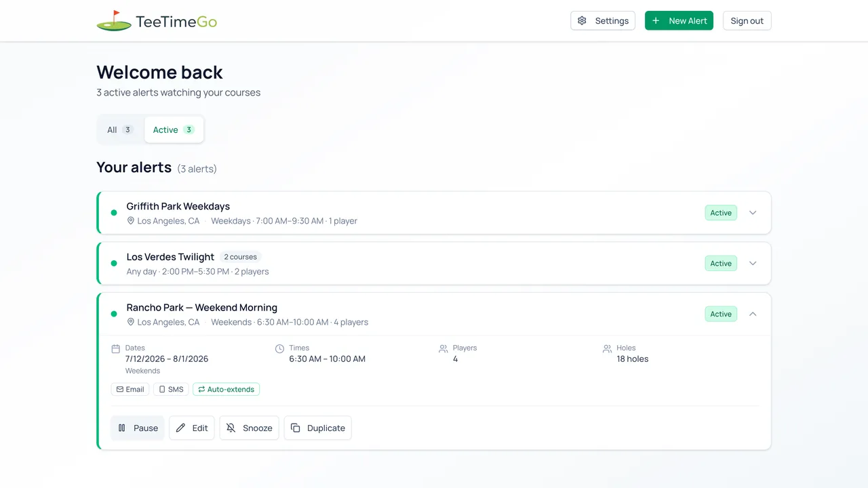
Task: Click the plus icon in New Alert
Action: [656, 21]
